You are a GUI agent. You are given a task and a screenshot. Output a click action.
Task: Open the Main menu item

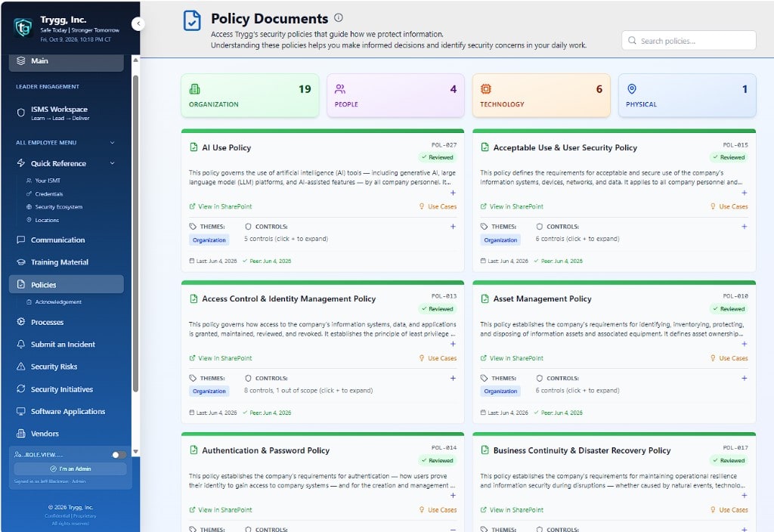[x=67, y=61]
